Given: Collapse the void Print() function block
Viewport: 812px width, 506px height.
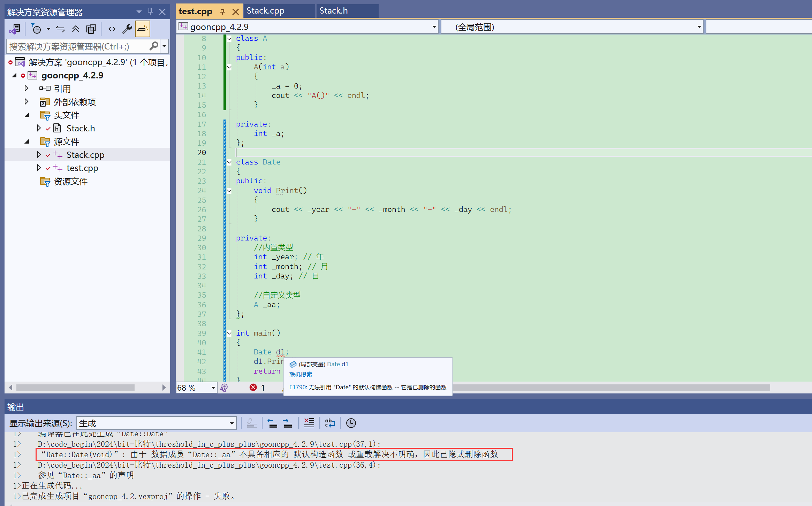Looking at the screenshot, I should [x=229, y=191].
